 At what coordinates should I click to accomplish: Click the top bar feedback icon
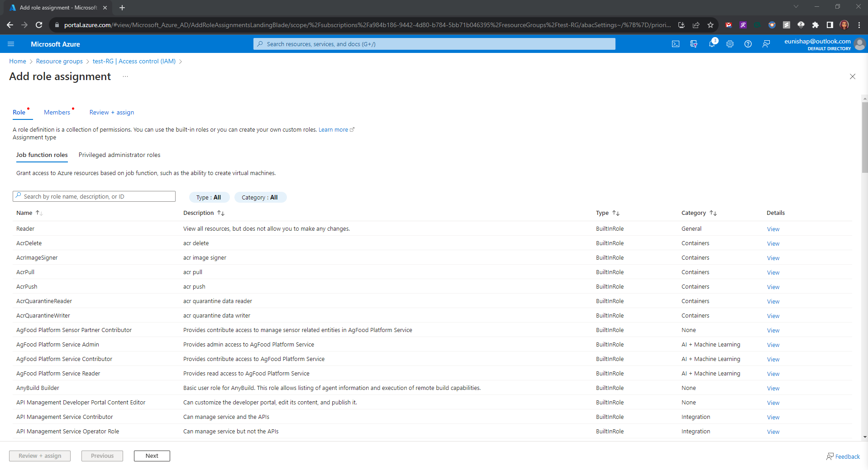(x=766, y=44)
